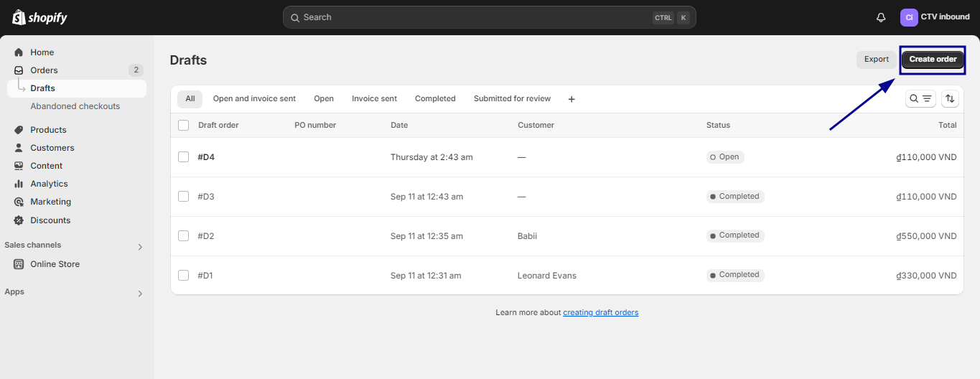This screenshot has height=379, width=980.
Task: Click customer name Leonard Evans
Action: 547,276
